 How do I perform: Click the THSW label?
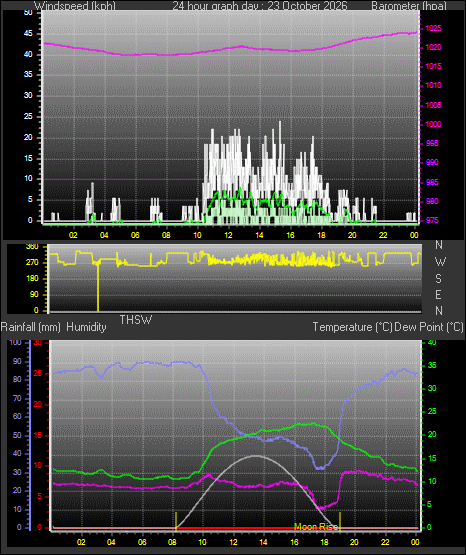(x=136, y=320)
